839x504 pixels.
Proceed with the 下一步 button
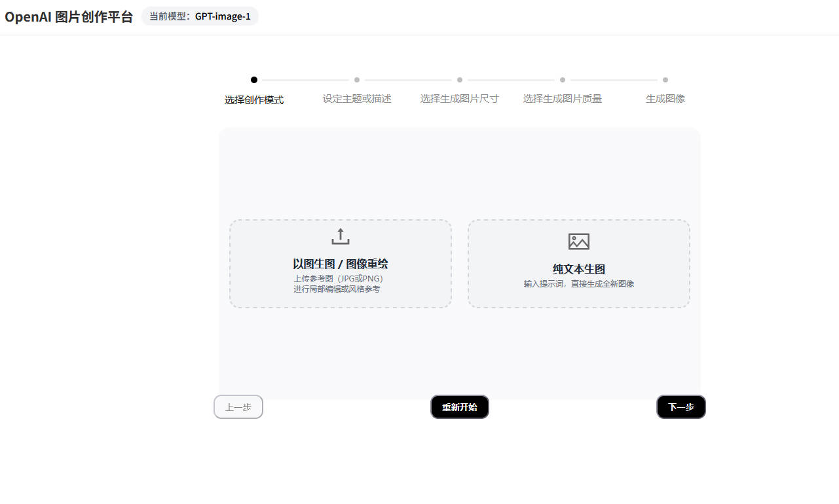pos(681,407)
